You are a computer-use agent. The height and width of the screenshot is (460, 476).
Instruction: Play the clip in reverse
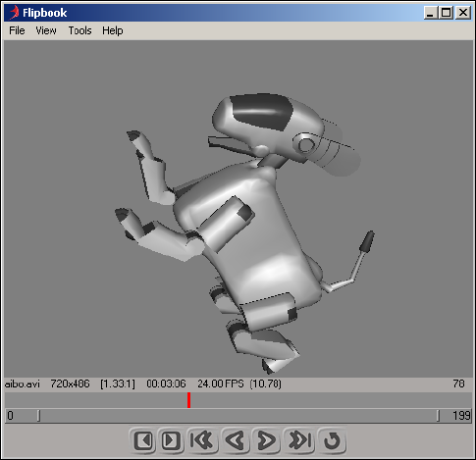click(x=235, y=440)
